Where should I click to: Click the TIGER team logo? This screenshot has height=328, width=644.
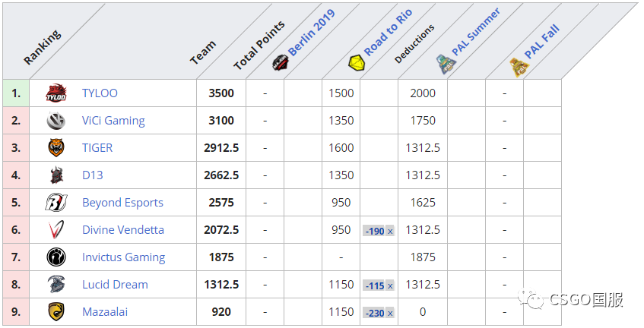click(x=56, y=147)
